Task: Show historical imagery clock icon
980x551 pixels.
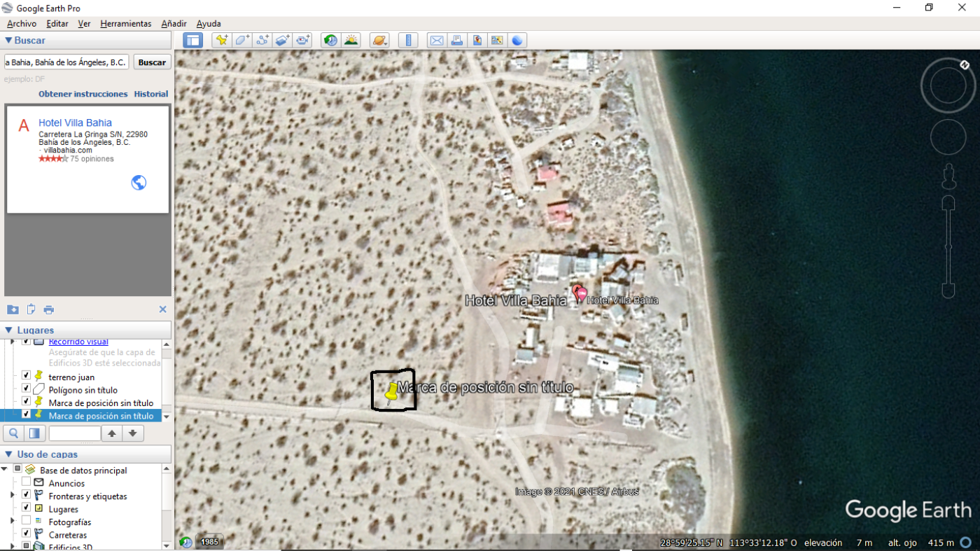Action: click(x=330, y=40)
